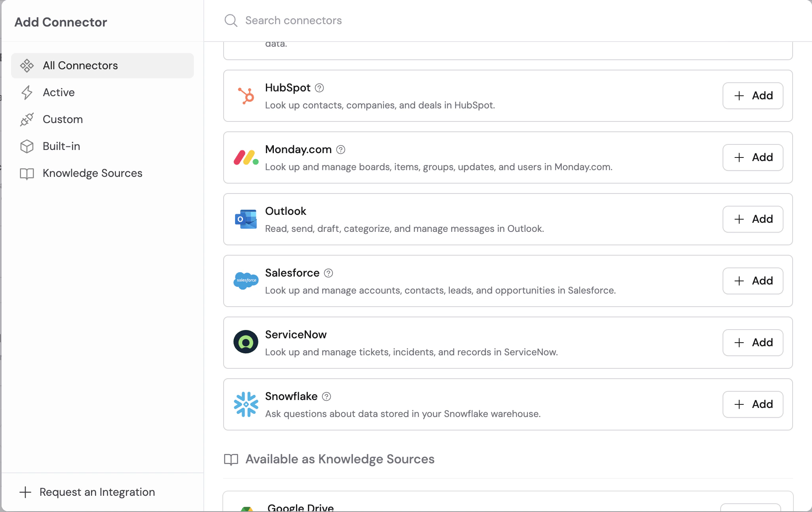This screenshot has height=512, width=812.
Task: Click the Custom plug icon
Action: (x=27, y=119)
